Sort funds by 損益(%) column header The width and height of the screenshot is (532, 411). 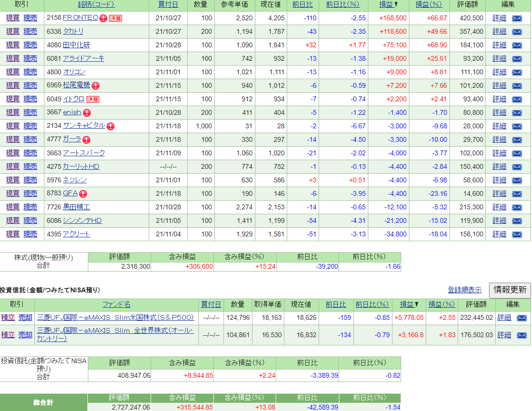(441, 304)
